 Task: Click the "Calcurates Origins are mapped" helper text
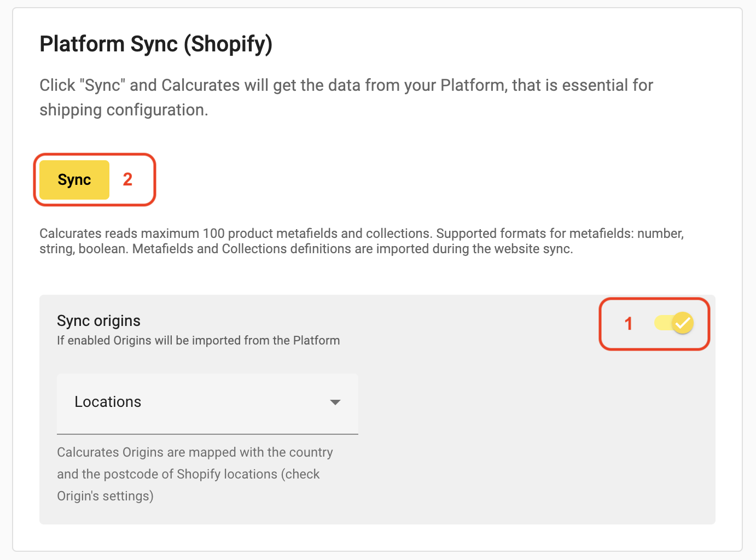click(195, 474)
